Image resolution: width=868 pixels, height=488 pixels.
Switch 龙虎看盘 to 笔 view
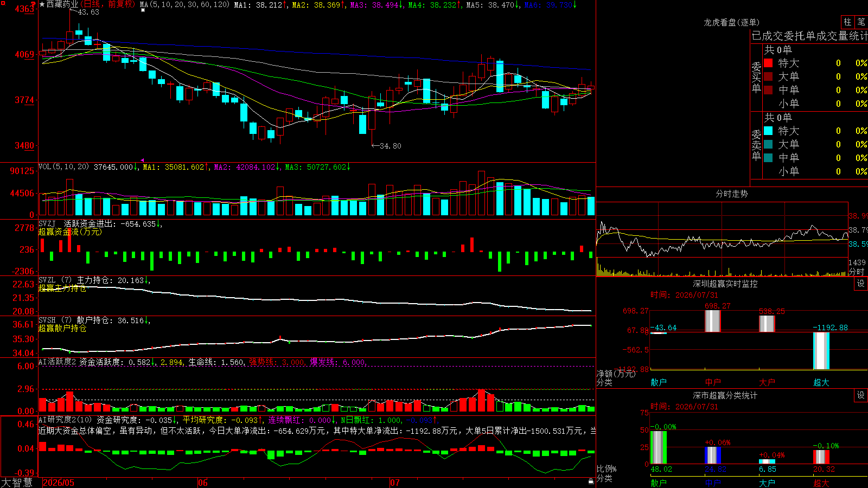click(x=861, y=22)
